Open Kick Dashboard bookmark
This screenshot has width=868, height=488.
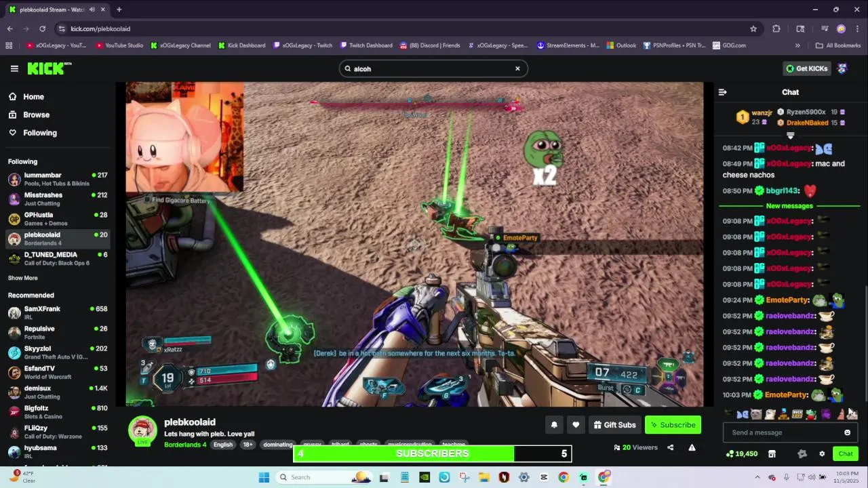242,45
